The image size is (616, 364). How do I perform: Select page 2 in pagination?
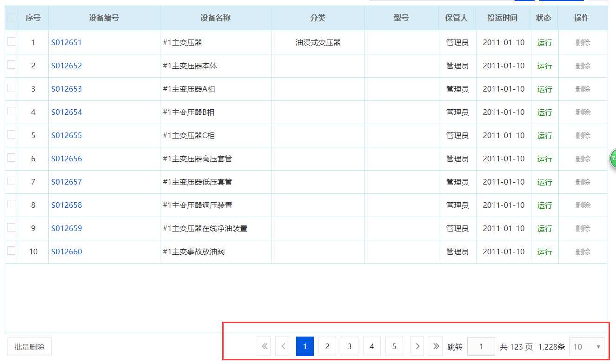pos(327,346)
